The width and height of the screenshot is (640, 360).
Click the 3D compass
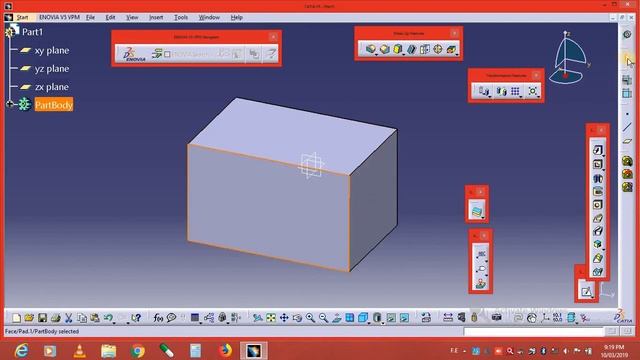point(570,57)
